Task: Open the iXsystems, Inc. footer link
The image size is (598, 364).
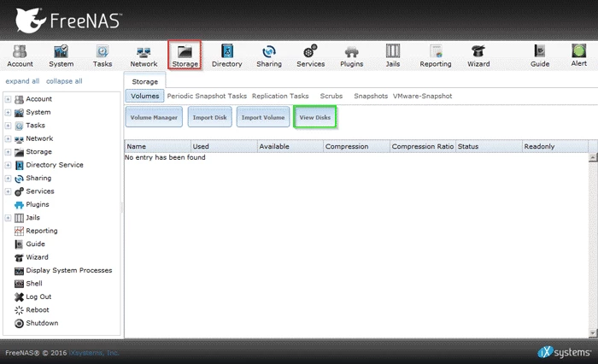Action: (94, 353)
